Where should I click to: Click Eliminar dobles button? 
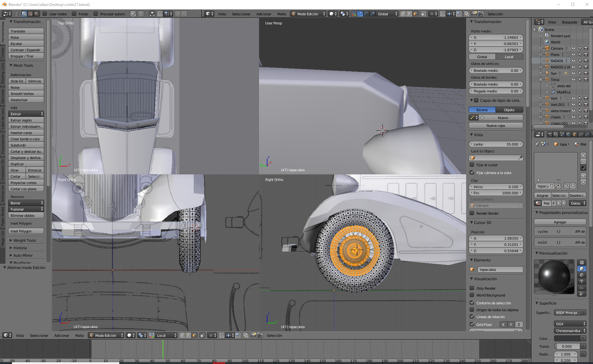pos(26,216)
